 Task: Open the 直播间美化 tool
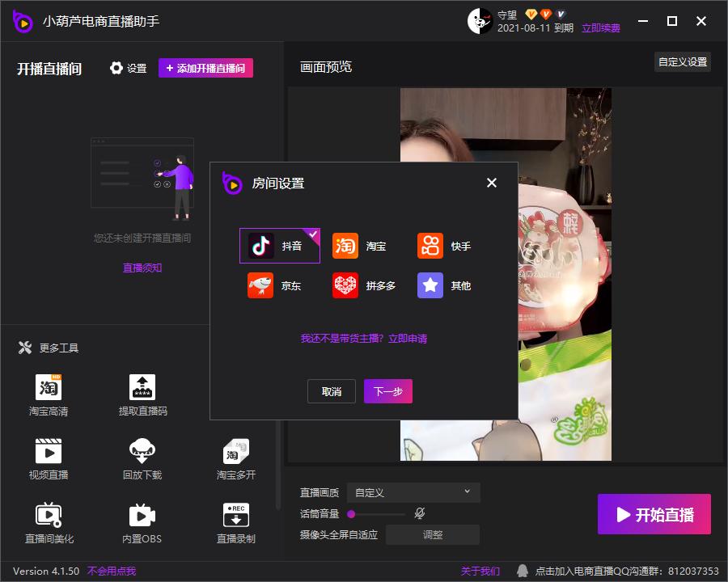click(x=49, y=523)
